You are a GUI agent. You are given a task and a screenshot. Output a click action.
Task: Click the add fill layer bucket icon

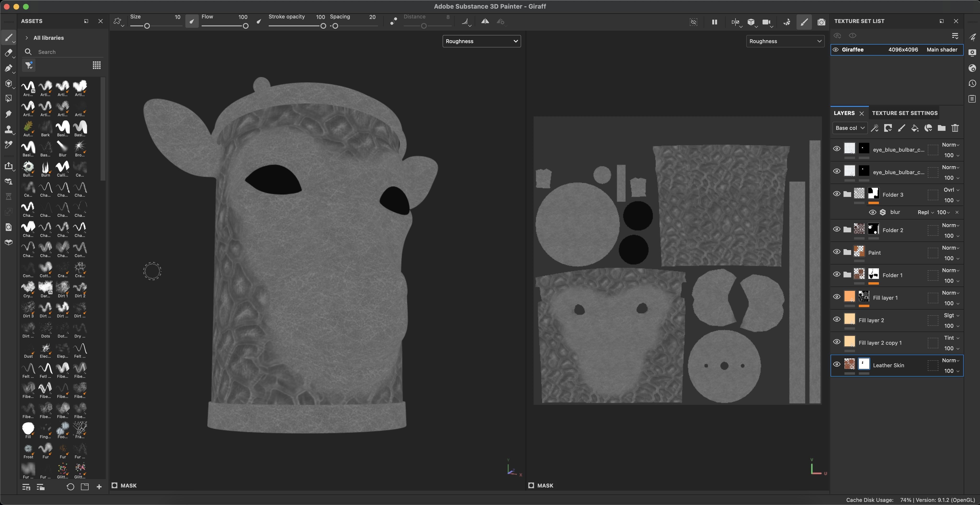pyautogui.click(x=915, y=128)
